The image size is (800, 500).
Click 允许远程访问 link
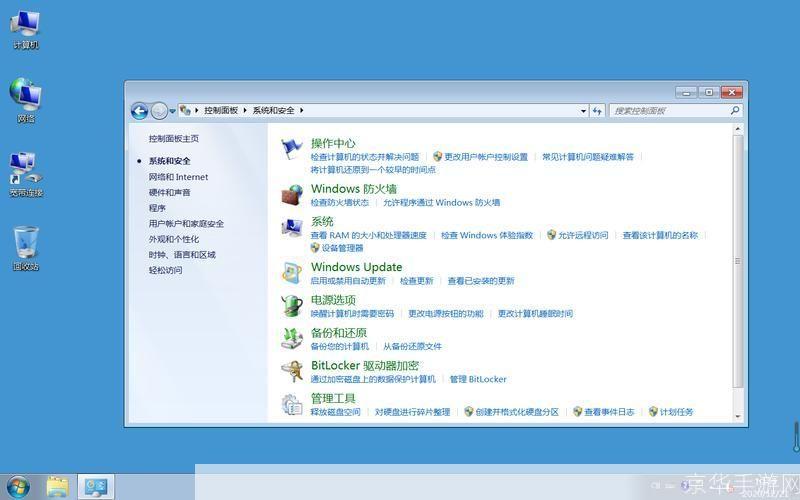[x=582, y=235]
